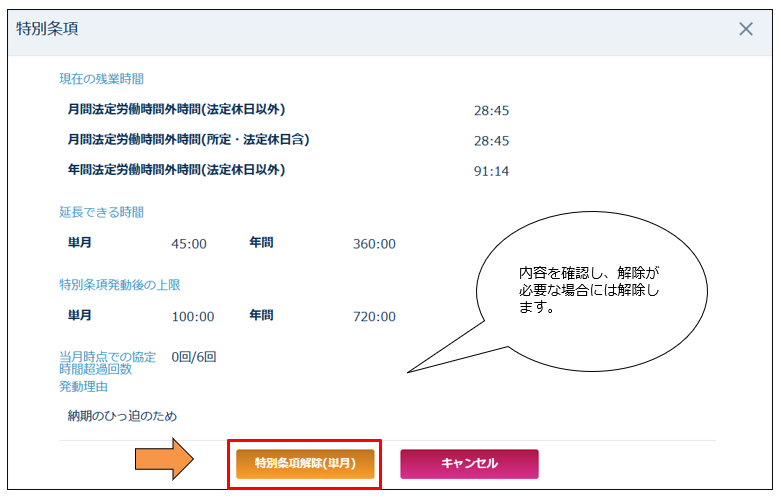
Task: Select the 100:00 monthly upper limit value
Action: (193, 317)
